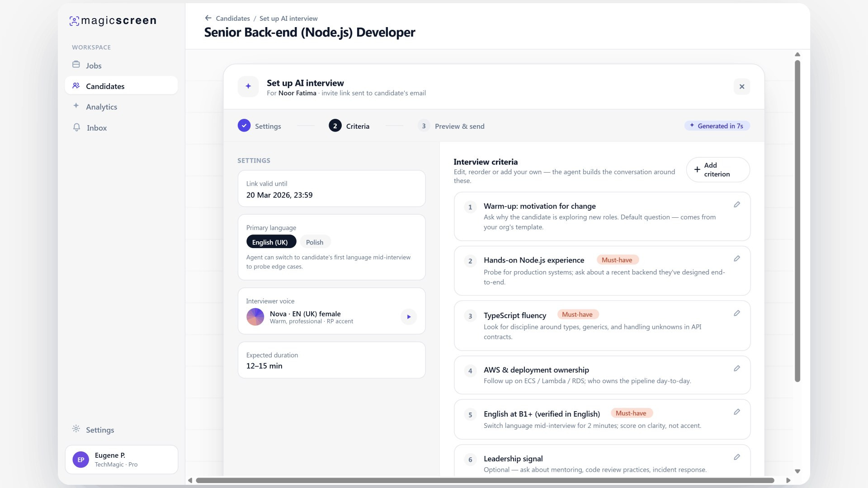Jump to Preview & send step

451,126
